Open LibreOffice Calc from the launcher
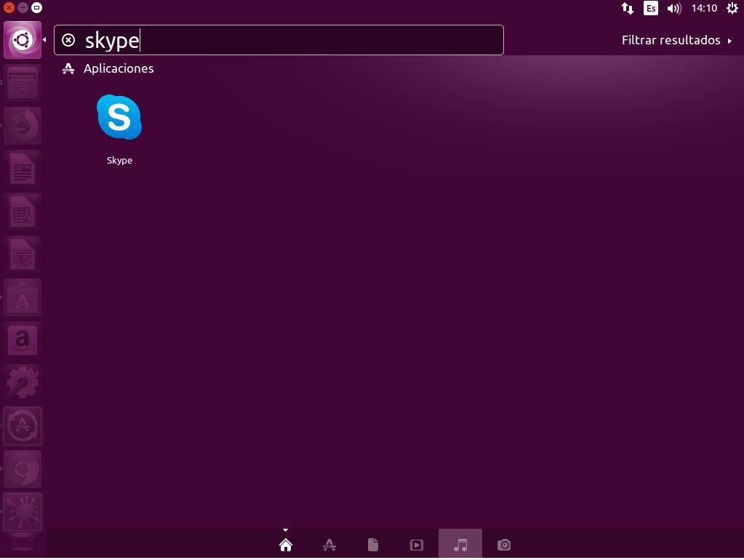Viewport: 744px width, 560px height. (23, 213)
